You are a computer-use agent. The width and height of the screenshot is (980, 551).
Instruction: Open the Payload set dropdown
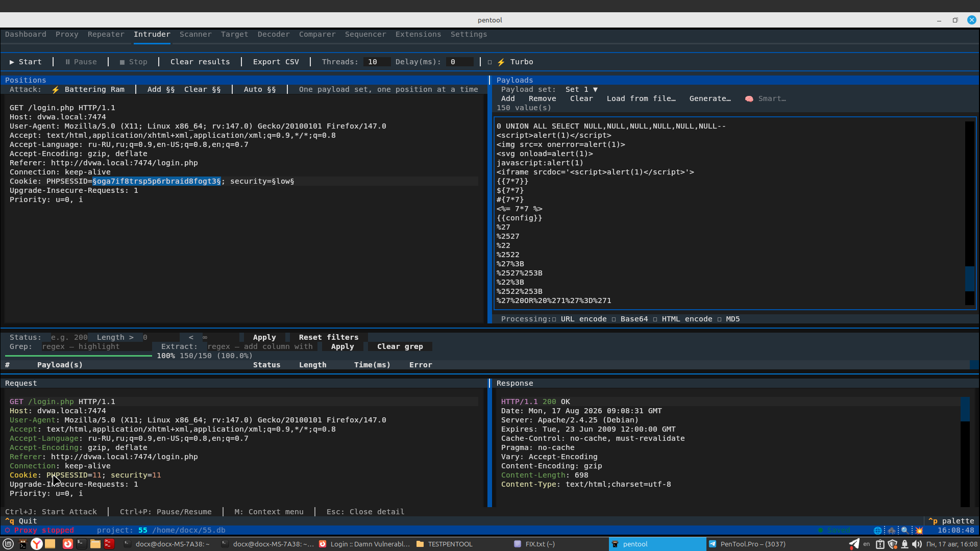coord(581,89)
